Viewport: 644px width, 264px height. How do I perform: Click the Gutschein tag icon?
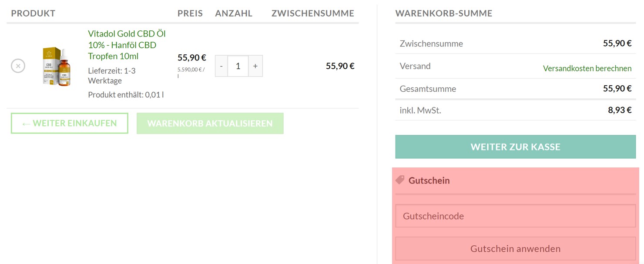click(x=400, y=180)
